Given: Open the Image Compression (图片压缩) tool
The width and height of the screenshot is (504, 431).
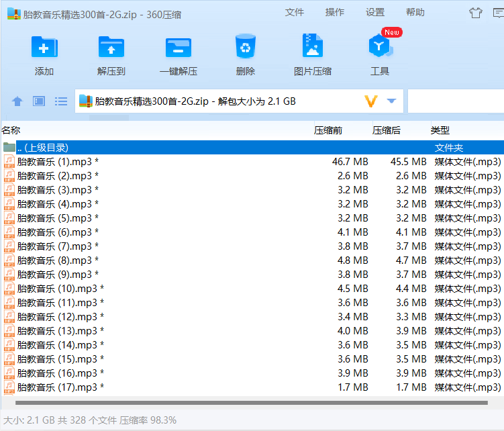Looking at the screenshot, I should click(313, 48).
